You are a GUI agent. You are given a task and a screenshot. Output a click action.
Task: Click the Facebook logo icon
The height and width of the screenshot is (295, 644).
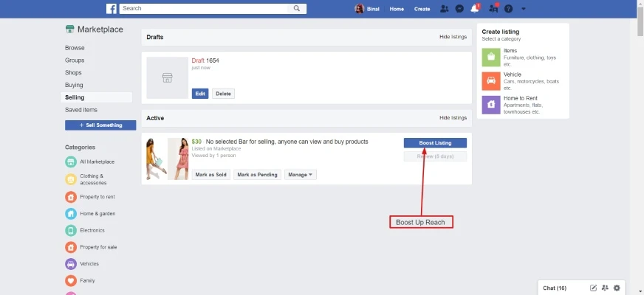(112, 9)
